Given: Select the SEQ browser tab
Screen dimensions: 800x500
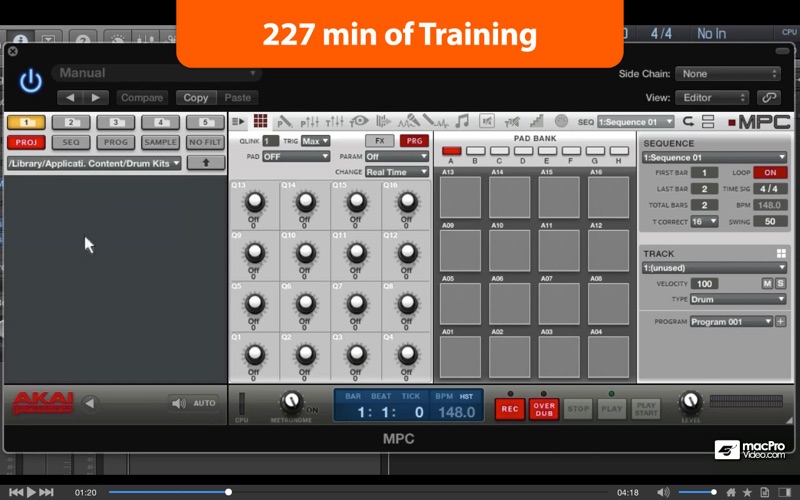Looking at the screenshot, I should coord(71,142).
